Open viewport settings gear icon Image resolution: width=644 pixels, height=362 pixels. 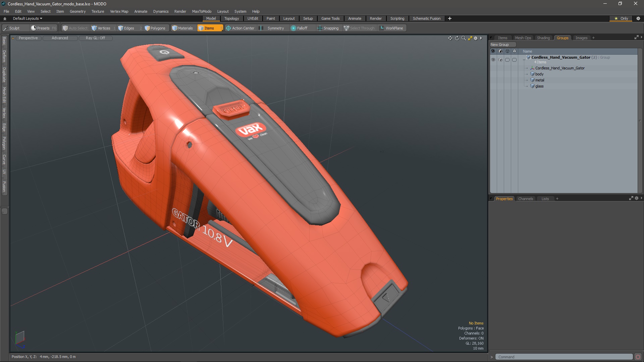pos(476,38)
